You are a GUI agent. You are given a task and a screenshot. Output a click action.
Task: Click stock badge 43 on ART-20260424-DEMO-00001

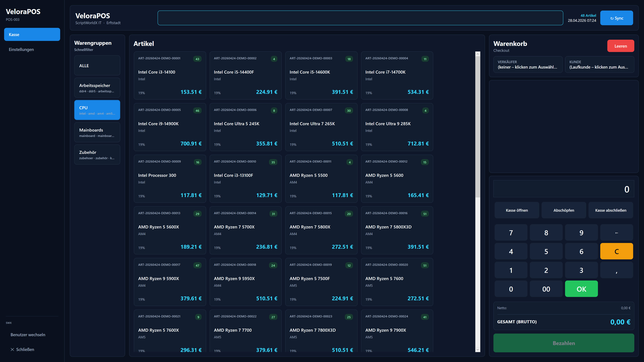pyautogui.click(x=197, y=59)
